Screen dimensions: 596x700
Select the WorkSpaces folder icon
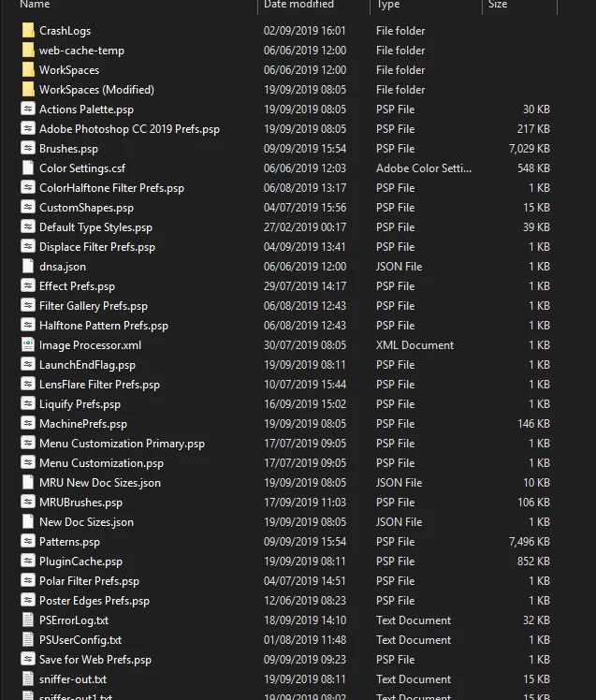pos(28,69)
